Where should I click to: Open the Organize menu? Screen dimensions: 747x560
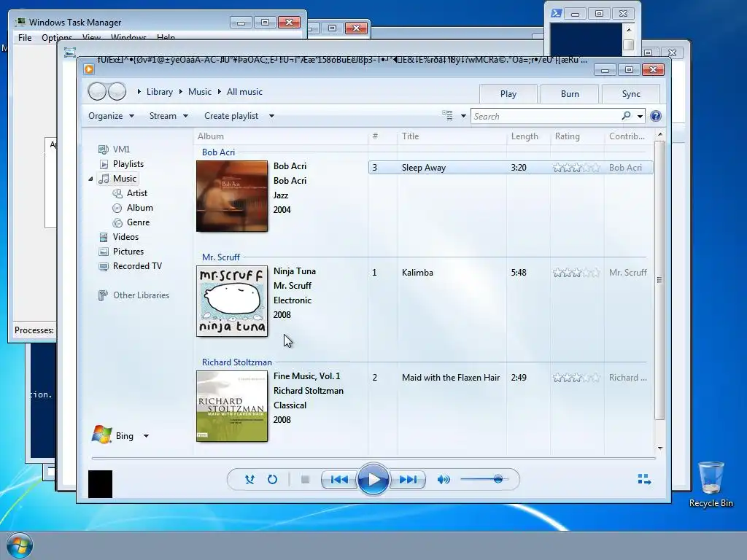pyautogui.click(x=111, y=116)
